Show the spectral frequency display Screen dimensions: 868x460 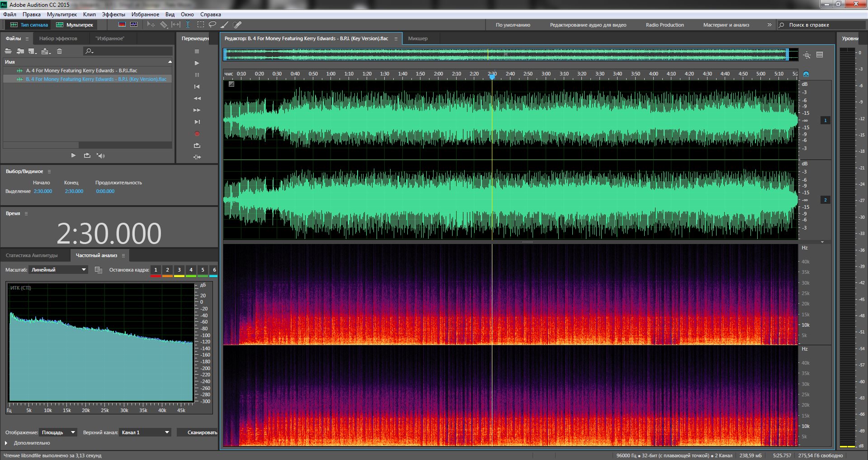tap(122, 25)
